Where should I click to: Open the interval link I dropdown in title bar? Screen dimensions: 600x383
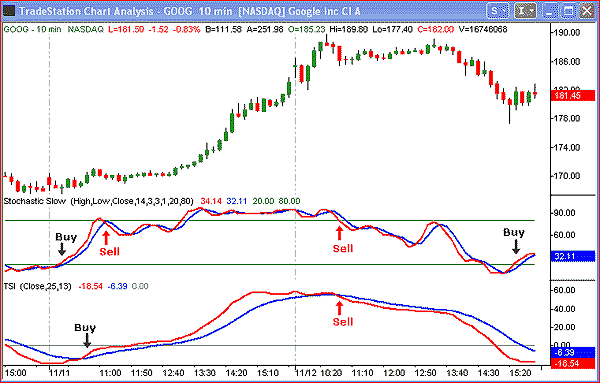point(525,11)
